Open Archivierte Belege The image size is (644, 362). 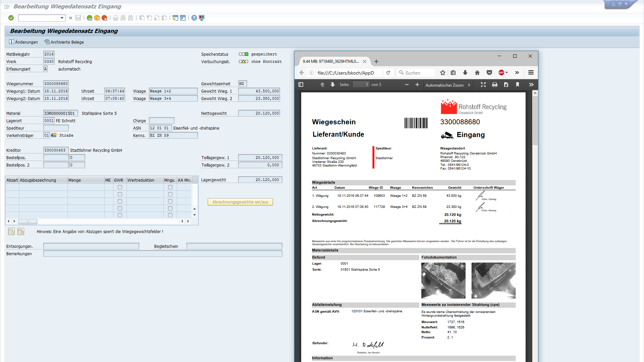(x=64, y=42)
